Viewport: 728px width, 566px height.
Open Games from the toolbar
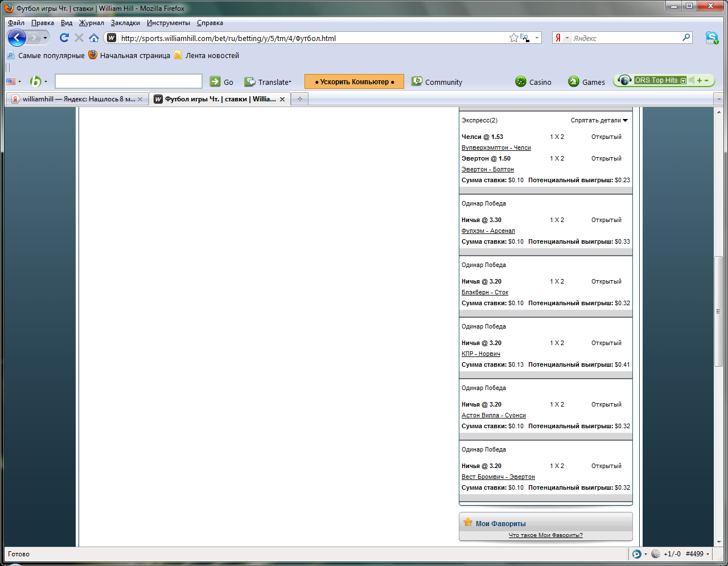pos(586,82)
